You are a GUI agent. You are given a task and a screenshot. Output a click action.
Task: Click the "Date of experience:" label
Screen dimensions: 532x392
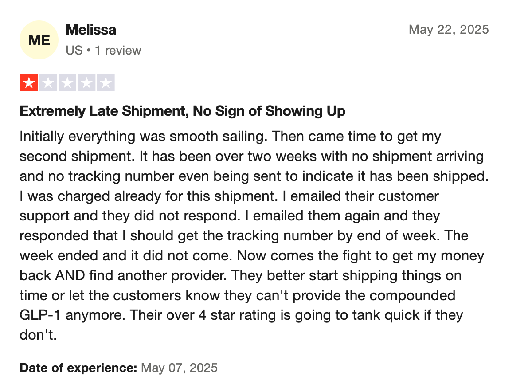[x=78, y=368]
